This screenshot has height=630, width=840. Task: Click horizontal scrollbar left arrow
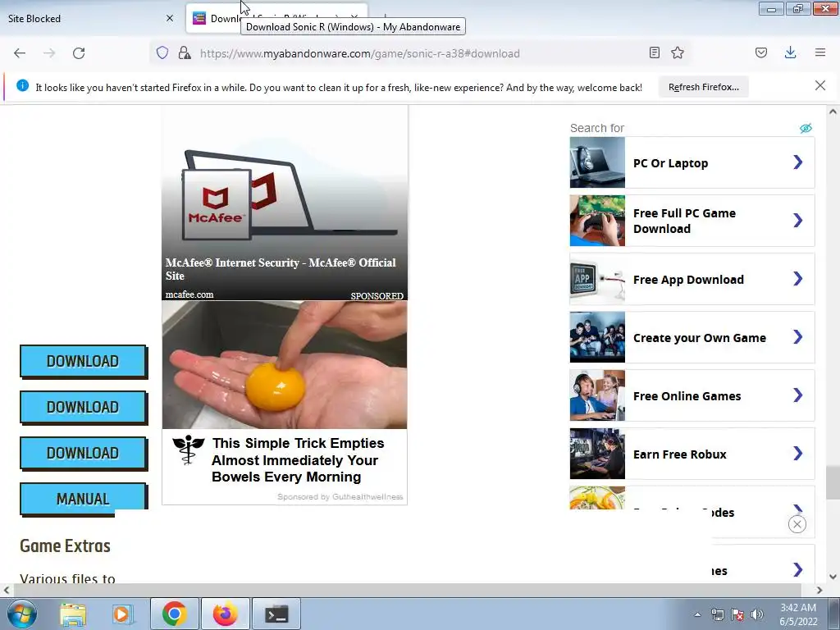[x=6, y=590]
